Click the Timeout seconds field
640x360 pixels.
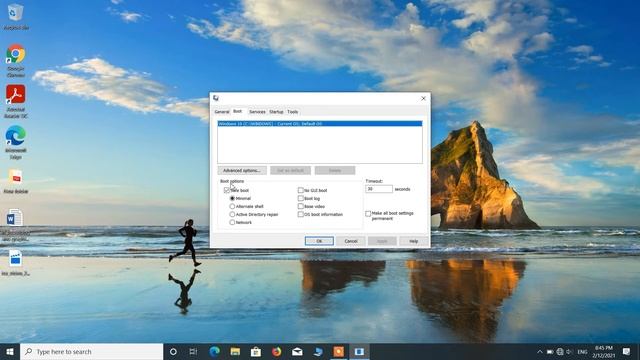tap(379, 189)
